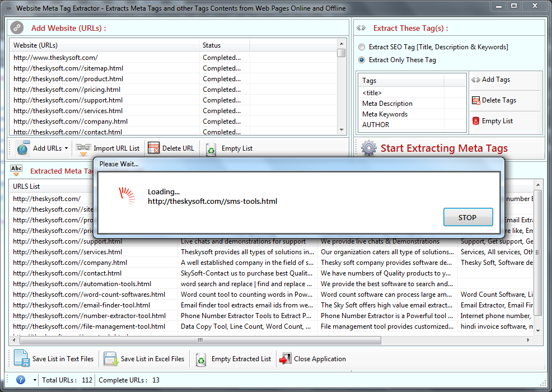Viewport: 552px width, 392px height.
Task: Click the down arrow of the URL list scrollbar
Action: pyautogui.click(x=341, y=130)
